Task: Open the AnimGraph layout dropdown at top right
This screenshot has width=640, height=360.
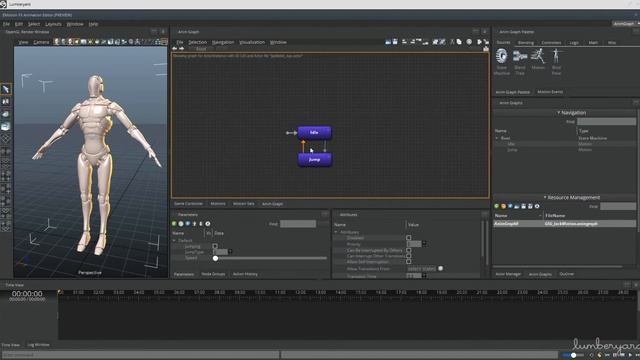Action: pyautogui.click(x=626, y=24)
